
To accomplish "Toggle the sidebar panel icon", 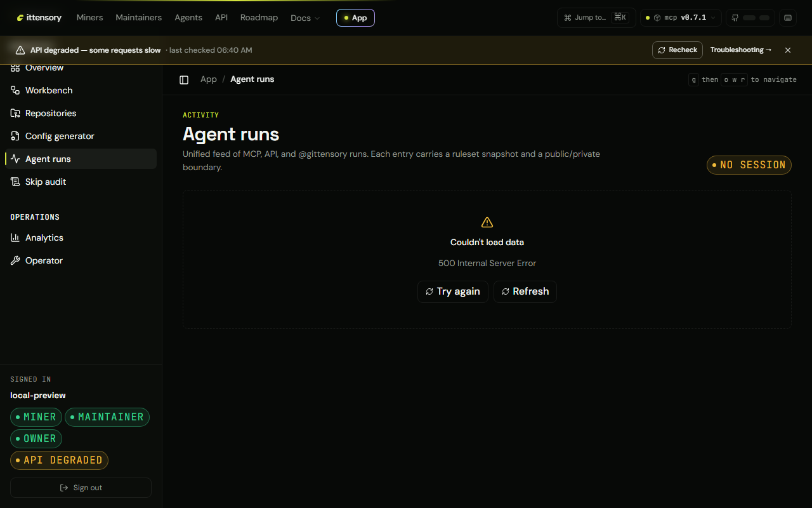I will (x=184, y=79).
